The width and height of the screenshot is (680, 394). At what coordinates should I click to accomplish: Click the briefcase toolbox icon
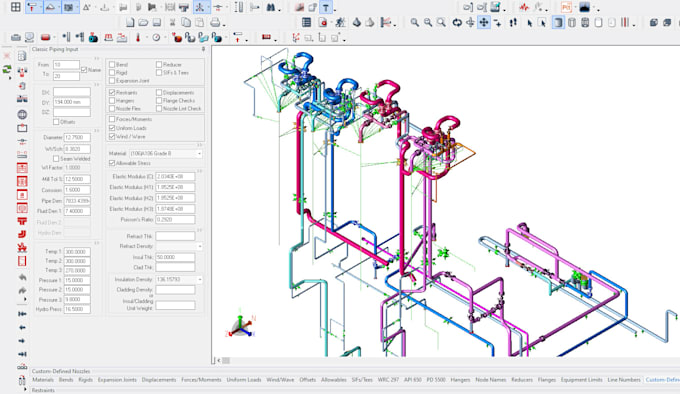[16, 38]
